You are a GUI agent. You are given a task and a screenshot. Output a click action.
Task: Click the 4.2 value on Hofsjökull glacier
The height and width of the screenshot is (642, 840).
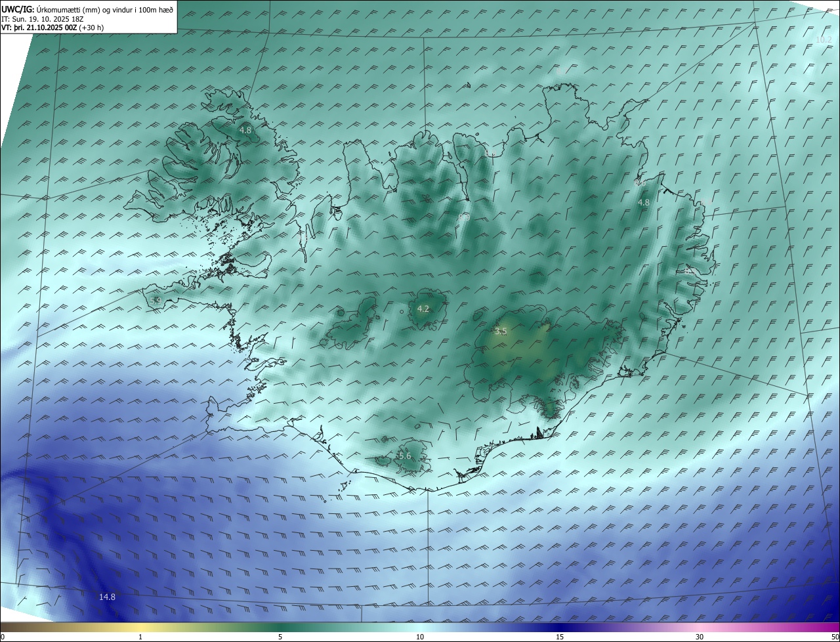tap(423, 309)
